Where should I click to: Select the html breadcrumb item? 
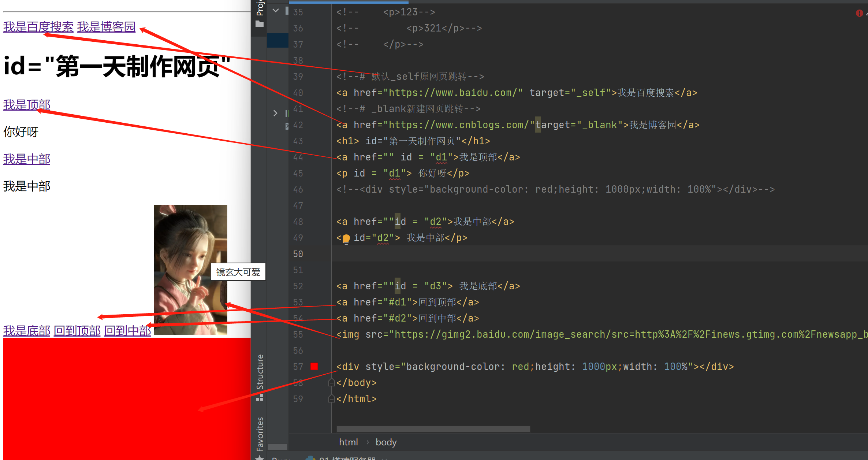(x=348, y=442)
